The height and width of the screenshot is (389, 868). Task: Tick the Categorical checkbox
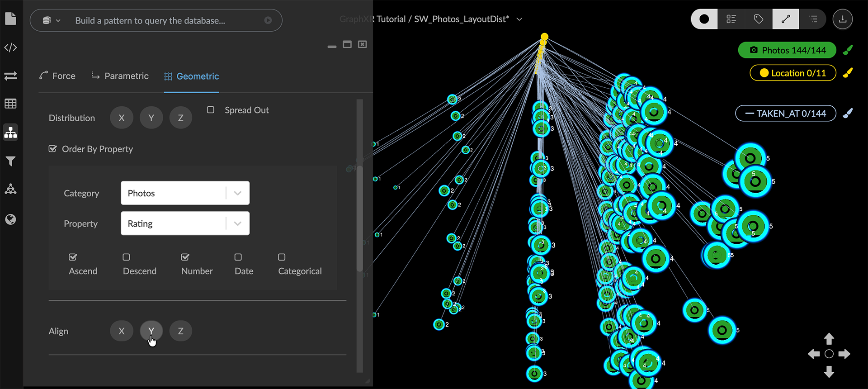pos(282,257)
